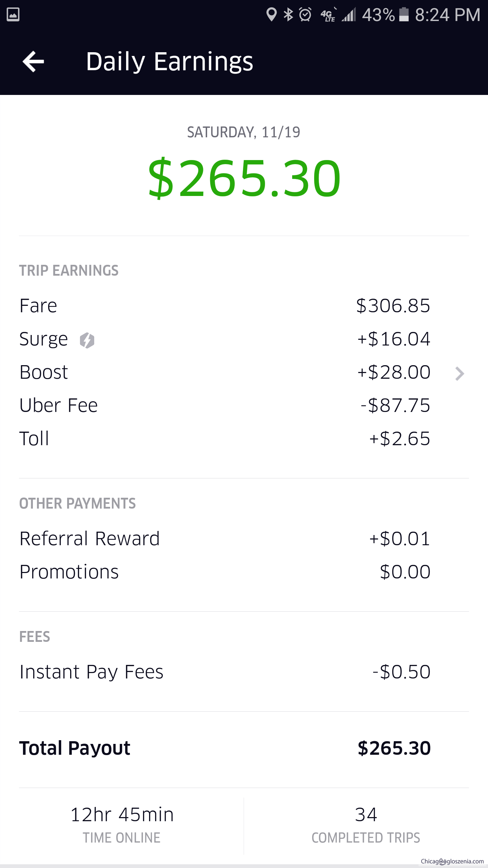Tap the picture notification icon in status bar
Image resolution: width=488 pixels, height=868 pixels.
[13, 15]
